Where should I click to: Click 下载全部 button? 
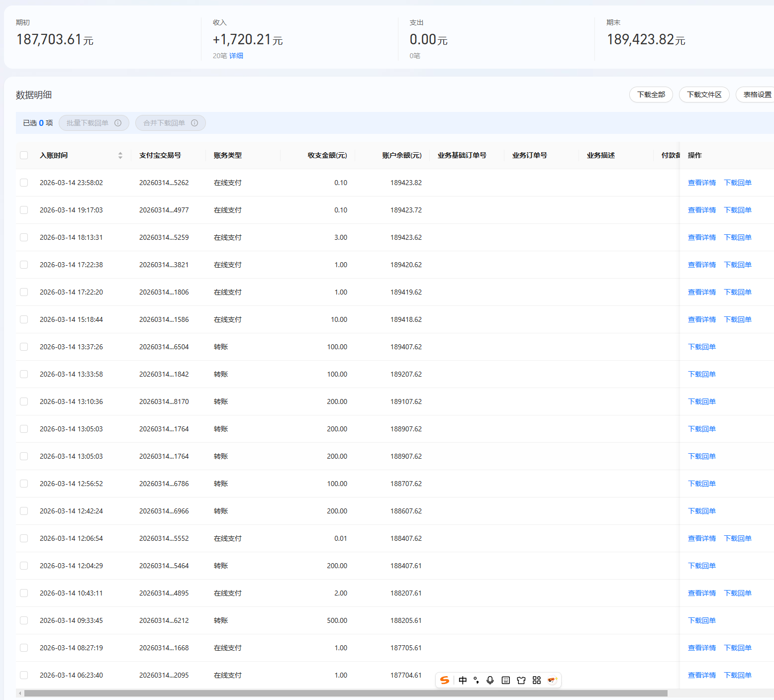pyautogui.click(x=651, y=95)
